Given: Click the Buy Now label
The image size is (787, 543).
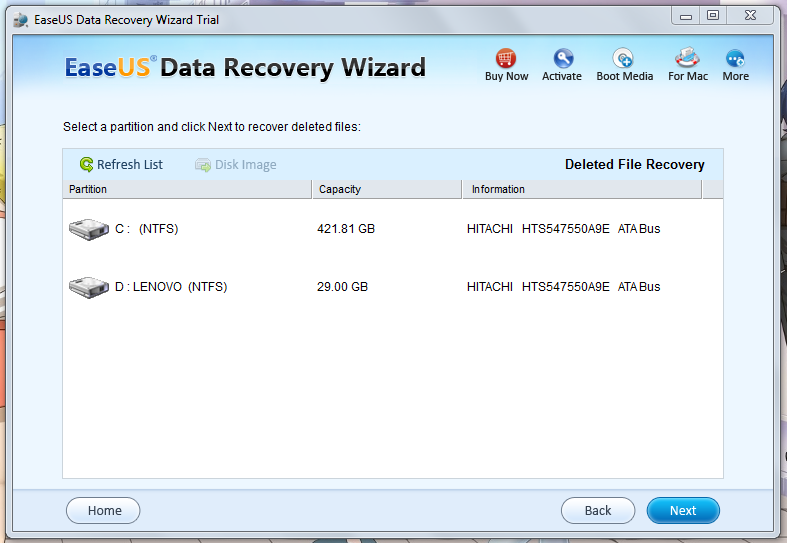Looking at the screenshot, I should 506,76.
